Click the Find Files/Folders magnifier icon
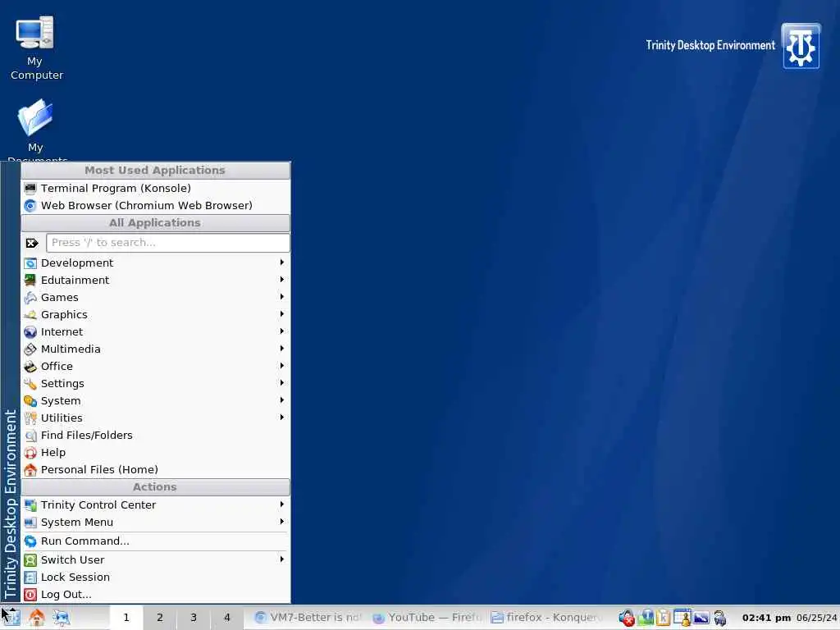840x630 pixels. 30,436
